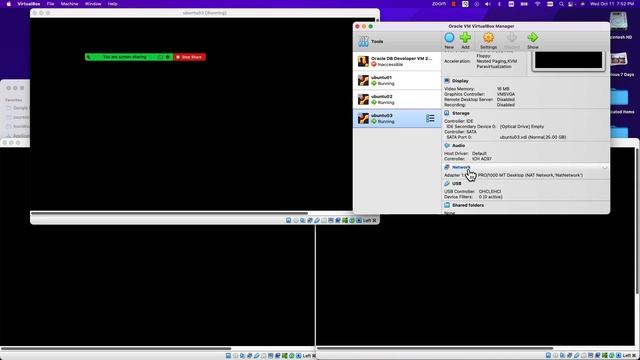Click the Show green arrow toolbar button
Viewport: 640px width, 360px height.
pyautogui.click(x=533, y=41)
